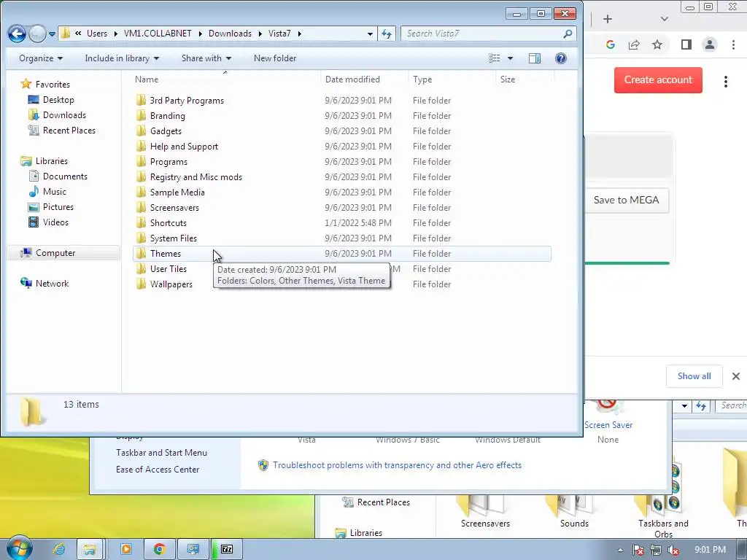Viewport: 747px width, 560px height.
Task: Open Taskbar and Start Menu link
Action: 161,453
